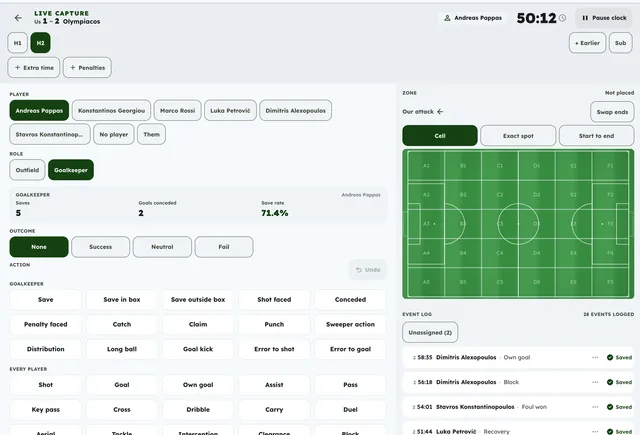Click the arrow next to Our attack
The image size is (640, 435).
(440, 111)
